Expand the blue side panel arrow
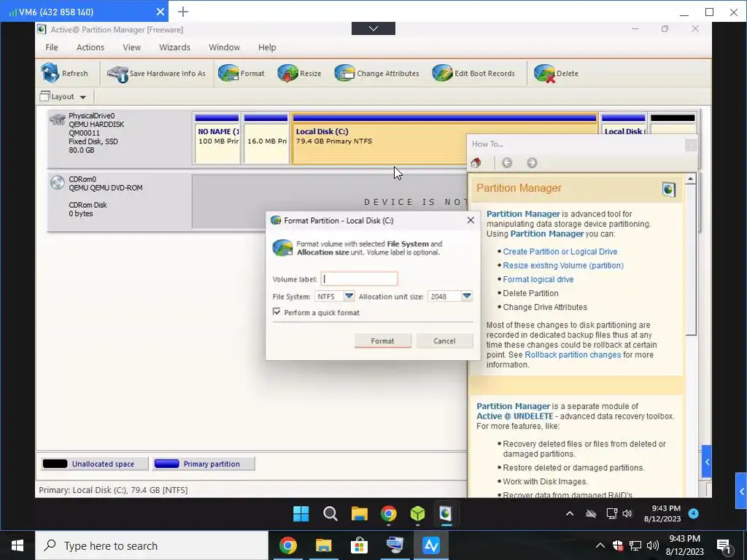 point(707,462)
